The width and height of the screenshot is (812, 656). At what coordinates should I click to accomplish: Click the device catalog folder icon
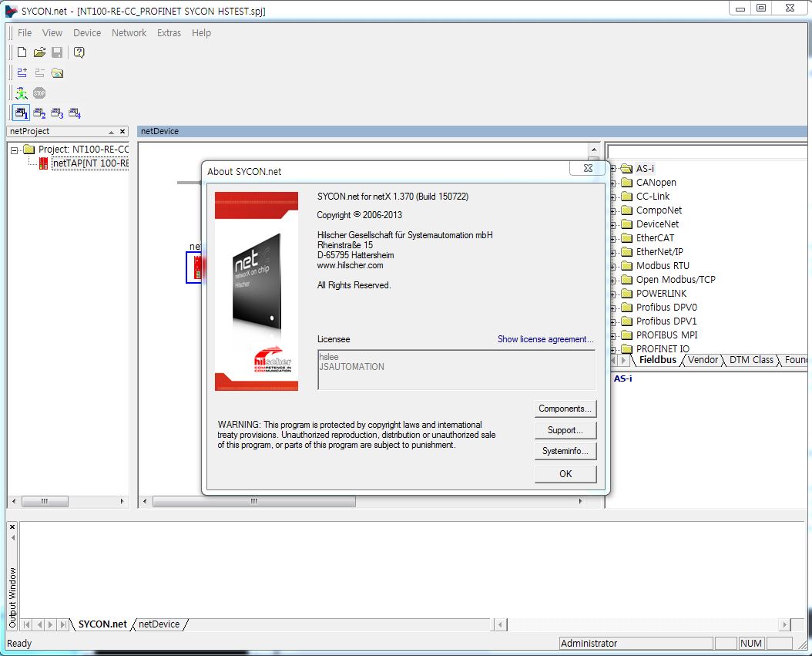click(x=57, y=73)
